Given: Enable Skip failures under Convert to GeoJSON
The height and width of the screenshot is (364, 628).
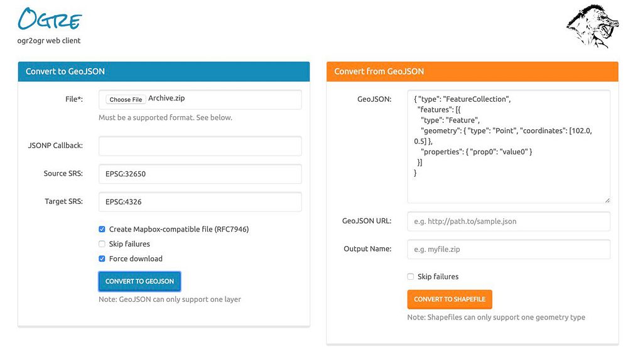Looking at the screenshot, I should click(102, 244).
